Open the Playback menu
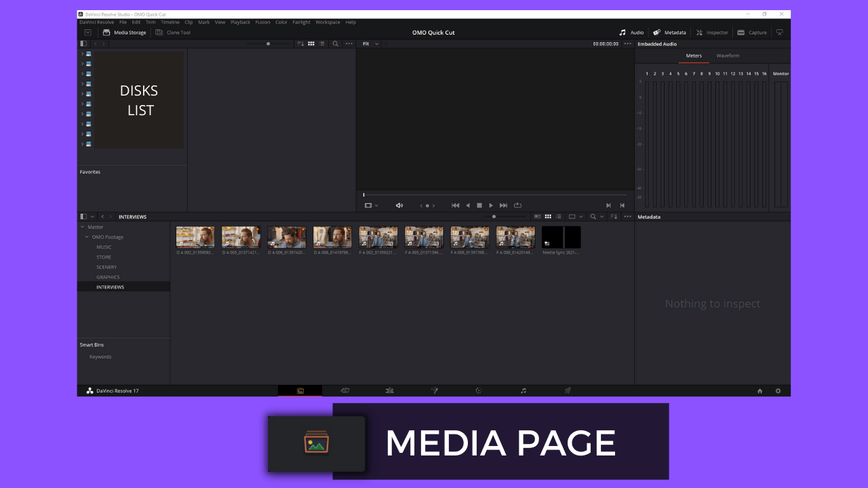This screenshot has height=488, width=868. [240, 22]
